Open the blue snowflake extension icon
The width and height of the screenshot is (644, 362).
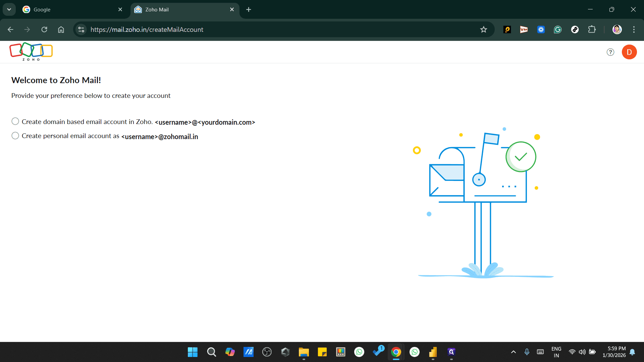tap(541, 29)
